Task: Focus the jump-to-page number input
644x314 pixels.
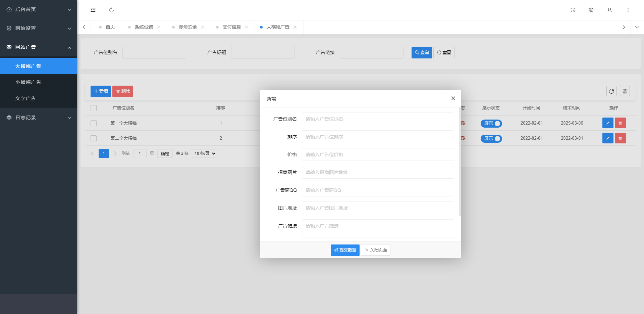Action: (140, 153)
